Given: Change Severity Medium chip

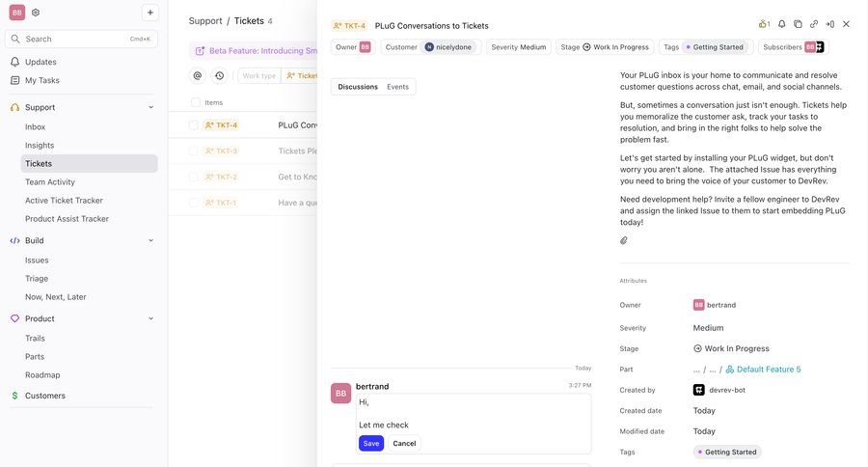Looking at the screenshot, I should (x=519, y=47).
